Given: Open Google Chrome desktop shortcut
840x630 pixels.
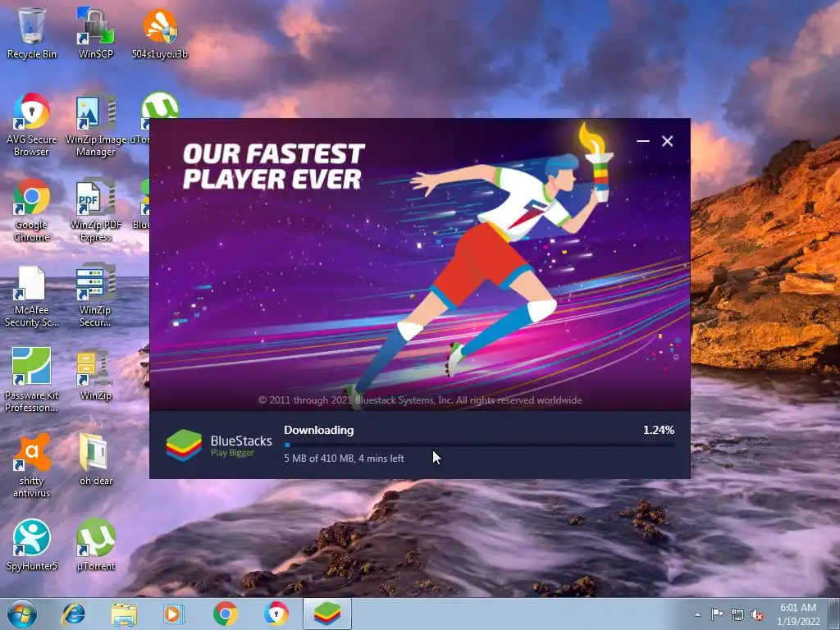Looking at the screenshot, I should 32,210.
